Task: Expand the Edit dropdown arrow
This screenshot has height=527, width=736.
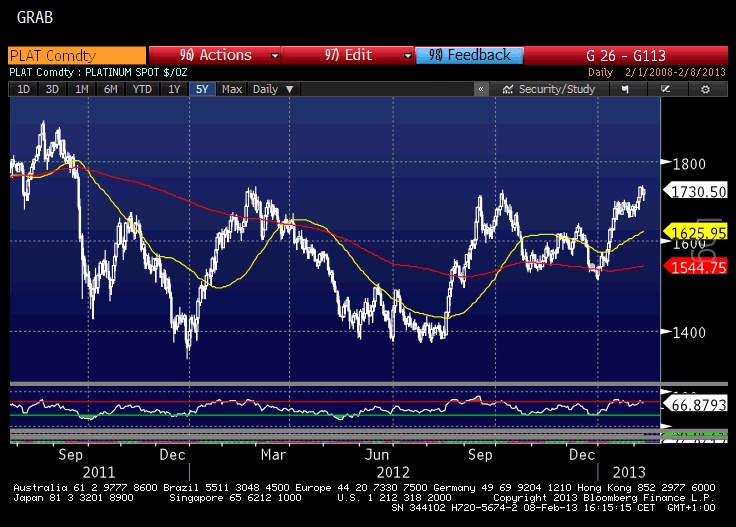Action: [403, 55]
